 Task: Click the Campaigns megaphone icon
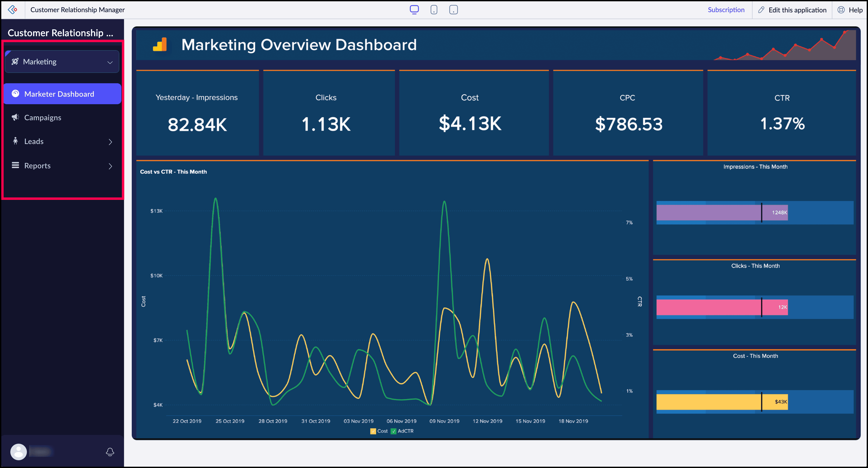pos(15,117)
